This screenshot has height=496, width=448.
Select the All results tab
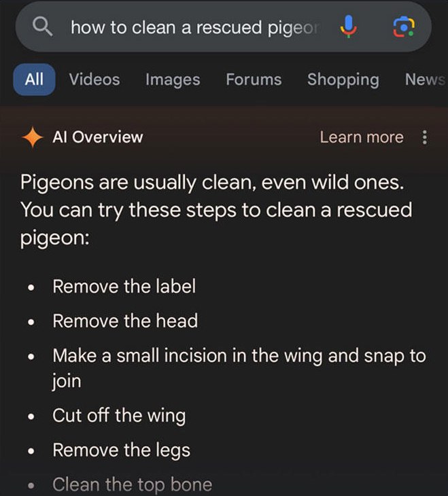[34, 79]
